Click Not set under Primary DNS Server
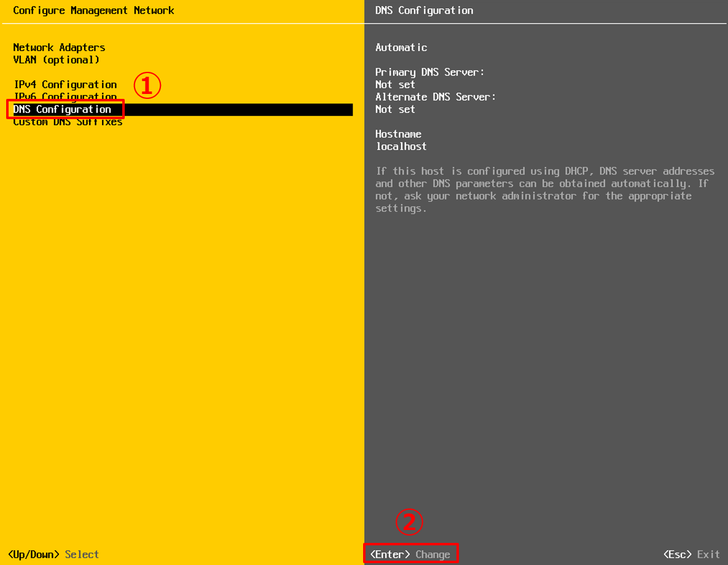Viewport: 728px width, 565px height. pyautogui.click(x=395, y=85)
